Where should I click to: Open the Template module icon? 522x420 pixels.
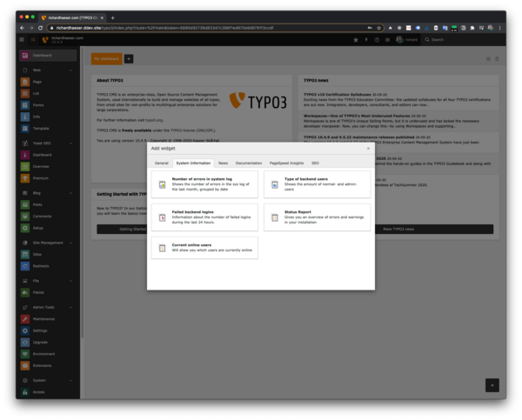tap(25, 128)
